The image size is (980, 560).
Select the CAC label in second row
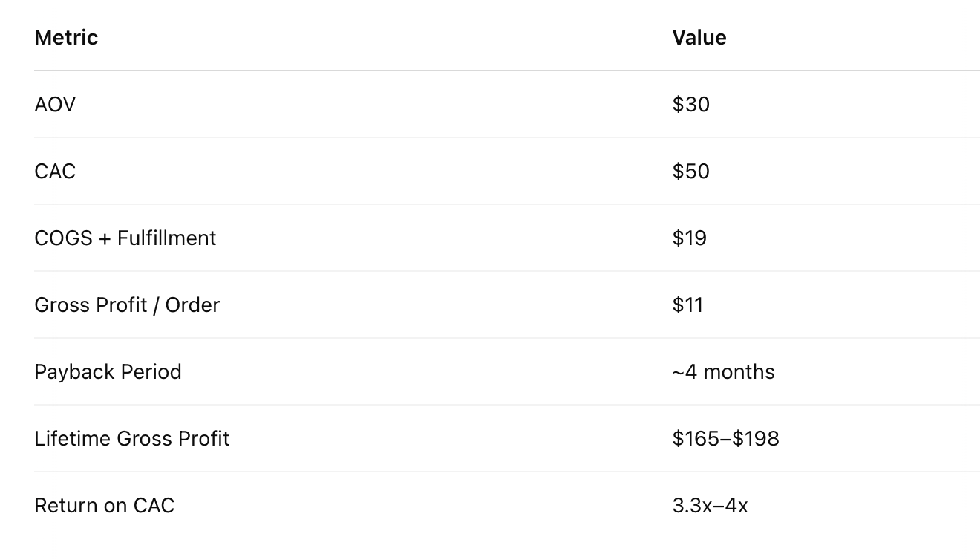(x=55, y=172)
